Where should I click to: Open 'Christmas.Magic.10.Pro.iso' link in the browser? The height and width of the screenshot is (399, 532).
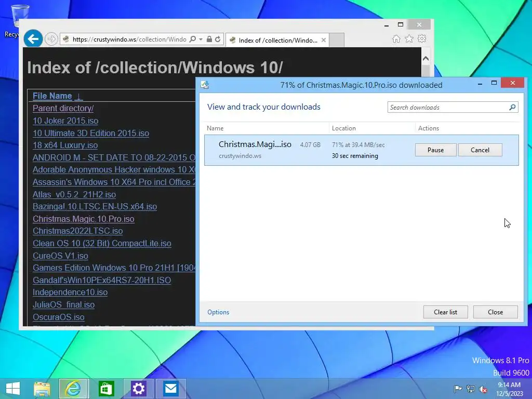point(84,219)
